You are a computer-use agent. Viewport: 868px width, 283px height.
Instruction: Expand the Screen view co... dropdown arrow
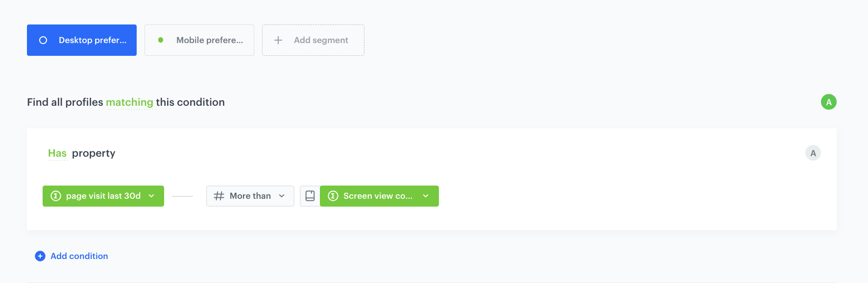pos(426,196)
